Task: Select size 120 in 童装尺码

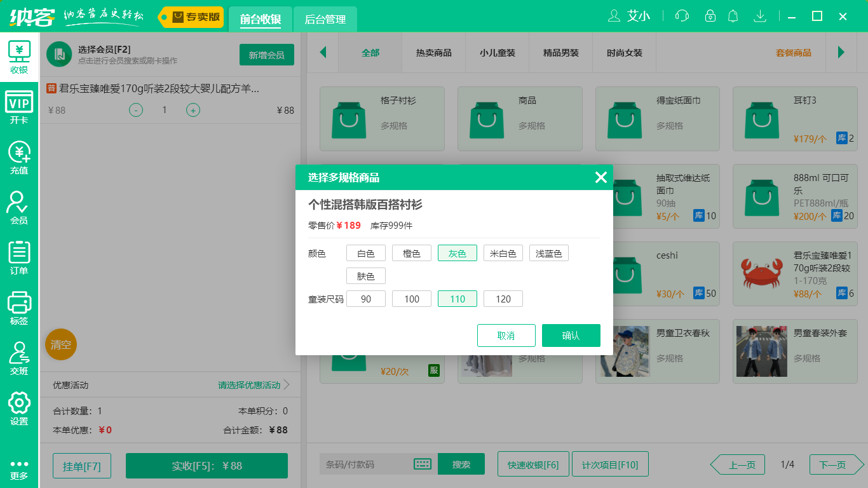Action: coord(503,298)
